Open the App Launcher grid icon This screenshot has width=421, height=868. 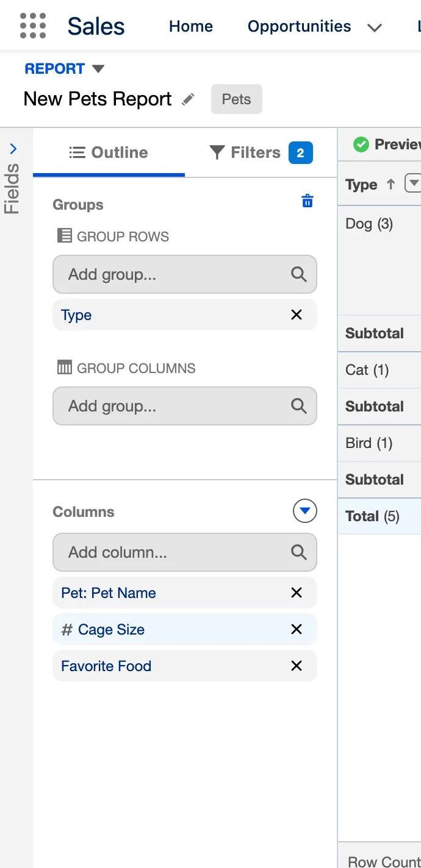pos(33,26)
